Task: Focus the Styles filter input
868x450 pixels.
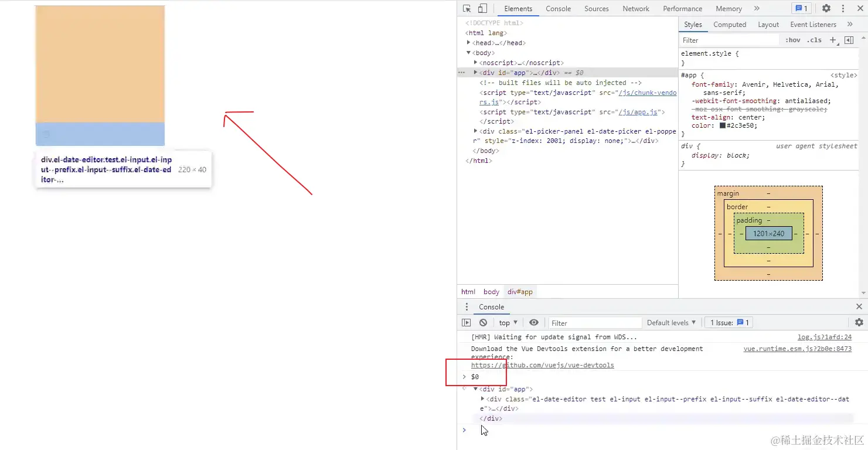Action: 730,40
